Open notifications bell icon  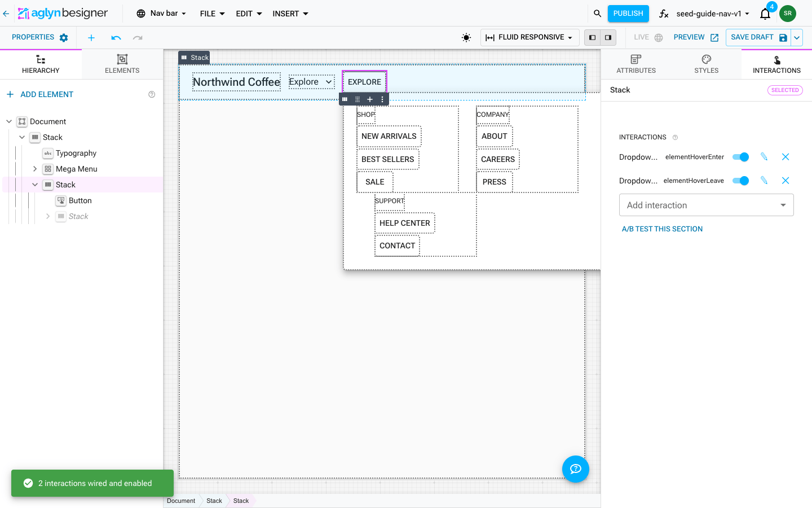click(x=765, y=14)
